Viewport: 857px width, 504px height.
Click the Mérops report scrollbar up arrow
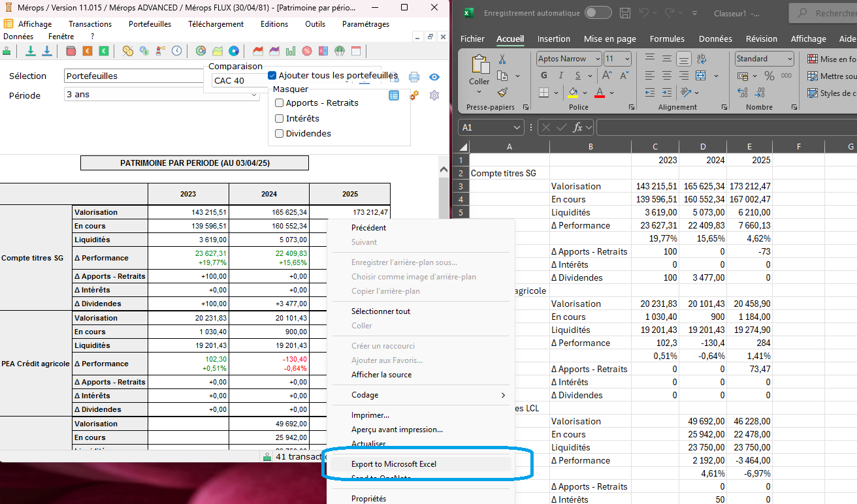tap(444, 170)
